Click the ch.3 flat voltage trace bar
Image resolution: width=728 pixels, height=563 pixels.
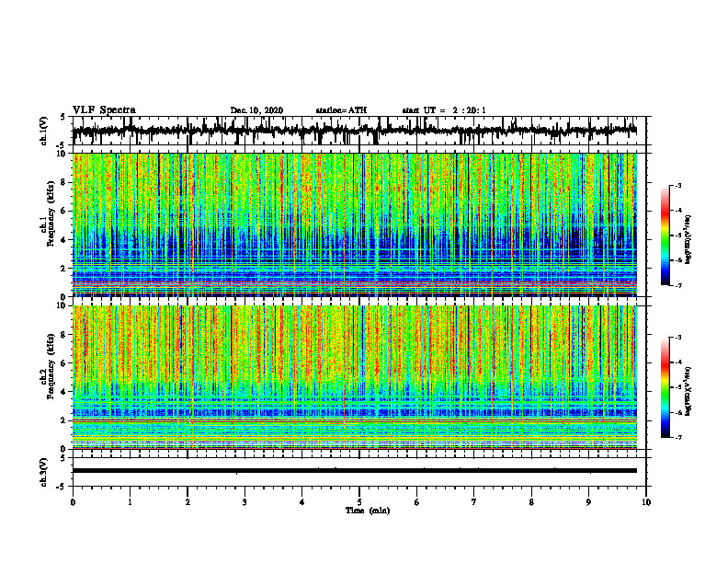pos(354,471)
